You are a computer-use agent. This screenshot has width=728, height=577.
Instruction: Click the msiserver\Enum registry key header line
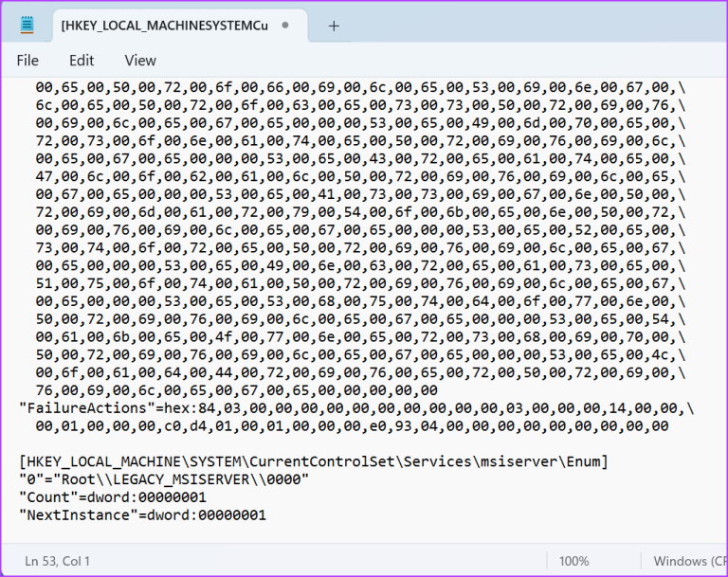(313, 461)
